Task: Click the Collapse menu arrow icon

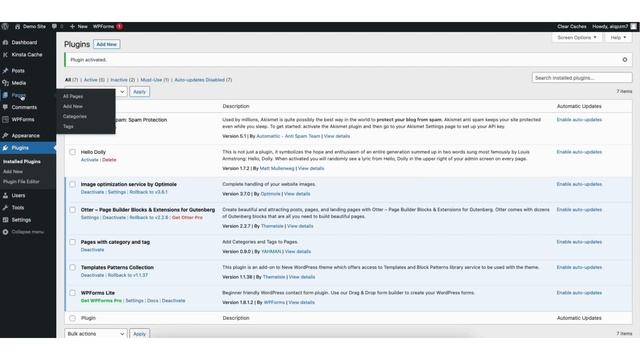Action: 5,232
